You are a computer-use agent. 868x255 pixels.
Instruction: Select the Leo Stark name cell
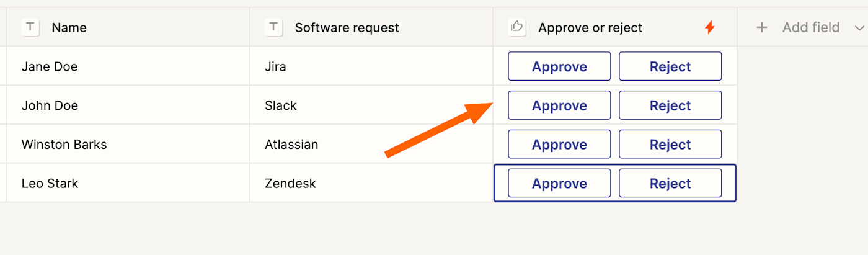[x=128, y=184]
